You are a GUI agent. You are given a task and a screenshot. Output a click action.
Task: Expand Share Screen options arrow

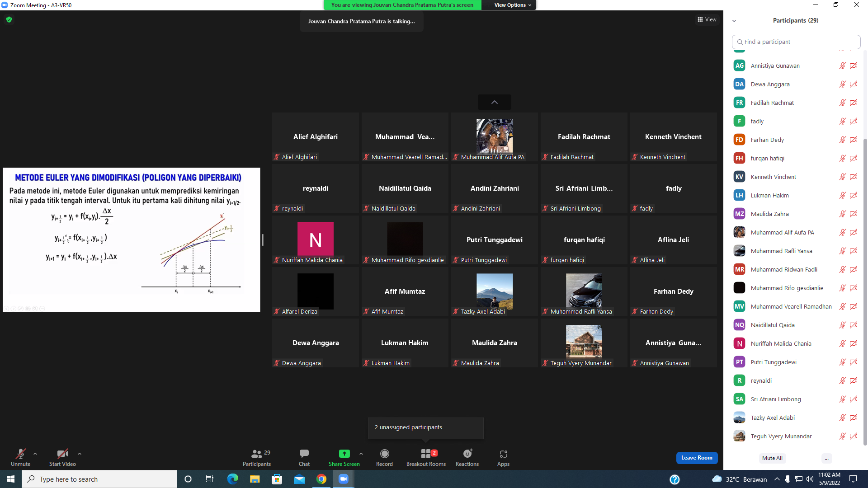pyautogui.click(x=361, y=454)
